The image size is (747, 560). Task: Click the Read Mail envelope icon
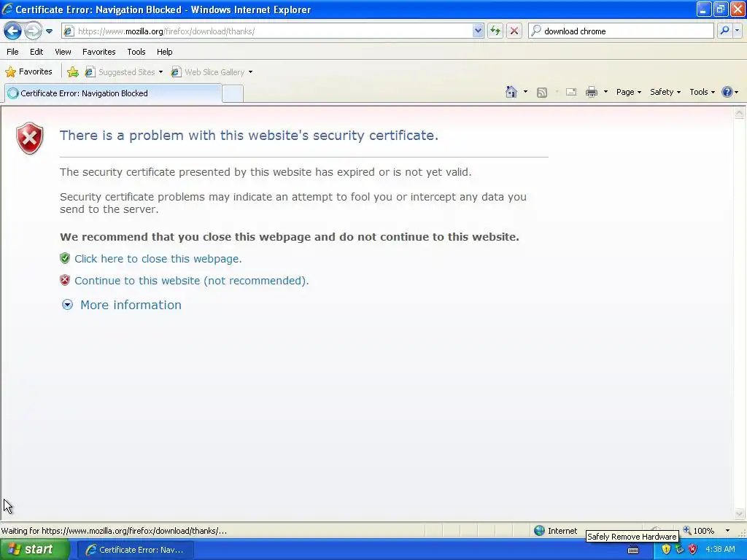(571, 93)
